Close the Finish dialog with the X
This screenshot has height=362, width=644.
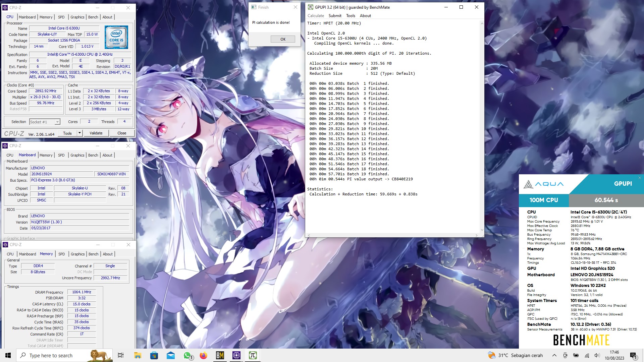click(x=295, y=7)
